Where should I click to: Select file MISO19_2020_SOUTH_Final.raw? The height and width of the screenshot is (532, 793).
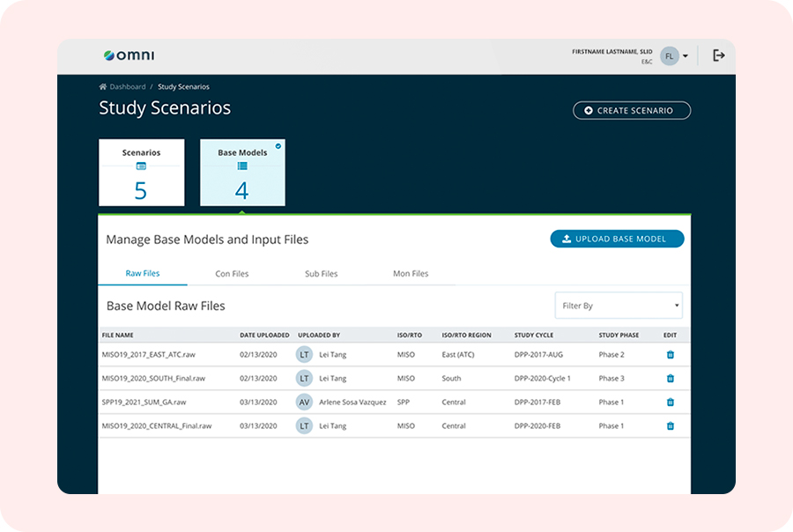click(153, 378)
